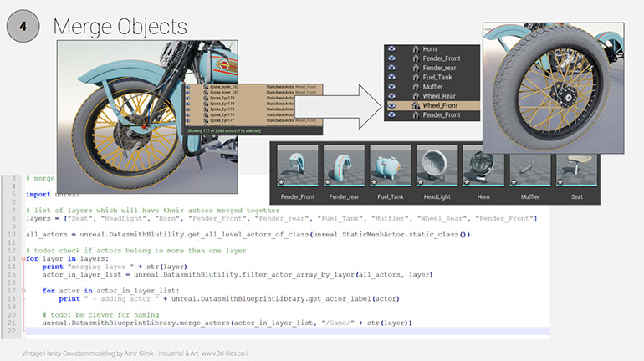Click the actor icon beside spoke_outer_102
The width and height of the screenshot is (644, 361).
tap(206, 86)
